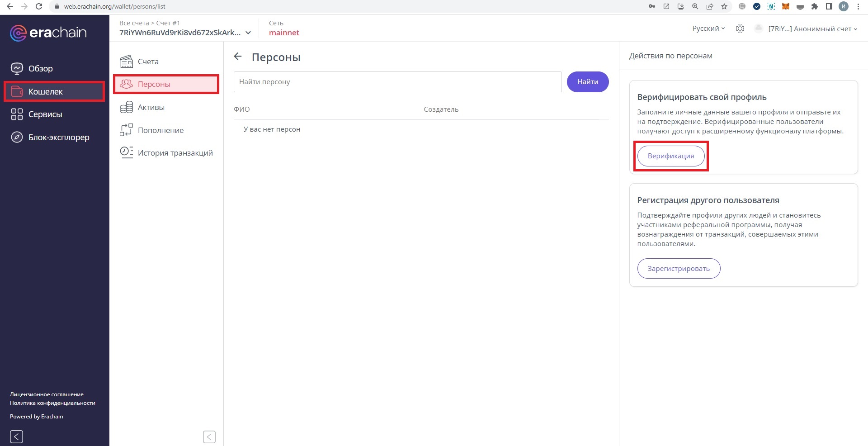Viewport: 868px width, 446px height.
Task: Open the Русский language dropdown
Action: (x=708, y=28)
